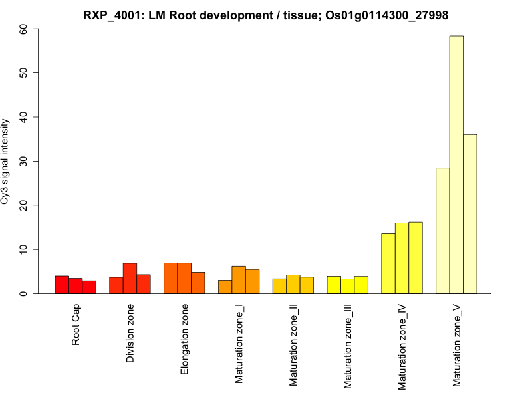The height and width of the screenshot is (399, 532).
Task: Click the 'Maturation zone_V' axis label
Action: [x=457, y=346]
